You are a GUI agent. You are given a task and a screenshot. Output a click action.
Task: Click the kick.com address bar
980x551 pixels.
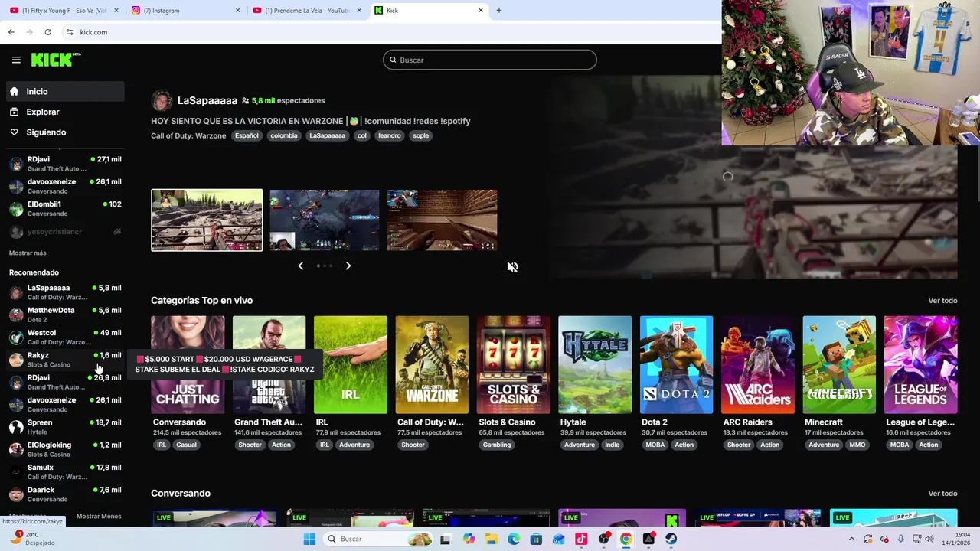tap(390, 32)
